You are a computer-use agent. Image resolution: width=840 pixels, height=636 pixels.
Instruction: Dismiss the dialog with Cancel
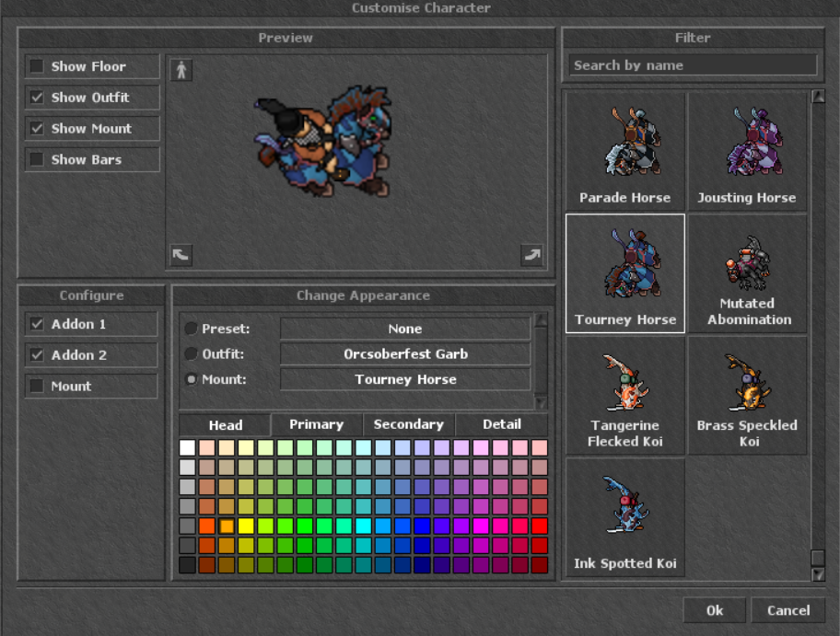click(787, 610)
